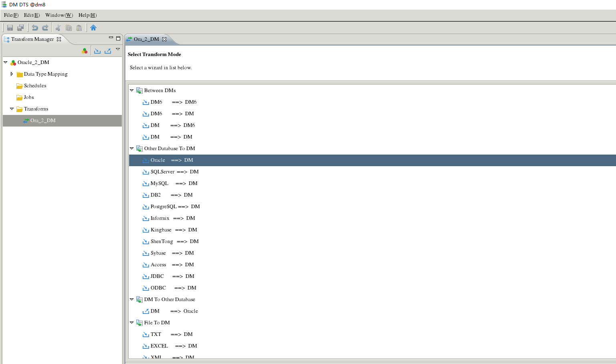Open the Help menu
This screenshot has width=616, height=364.
(87, 15)
